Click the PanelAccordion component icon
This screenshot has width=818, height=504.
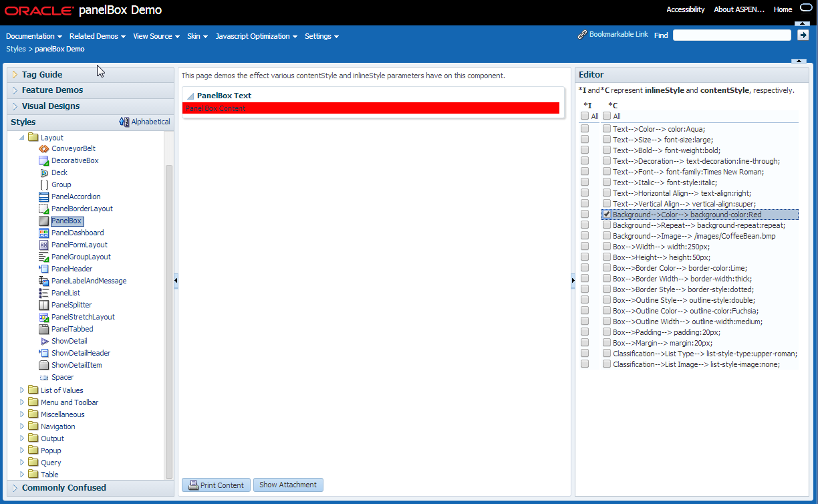[x=44, y=197]
